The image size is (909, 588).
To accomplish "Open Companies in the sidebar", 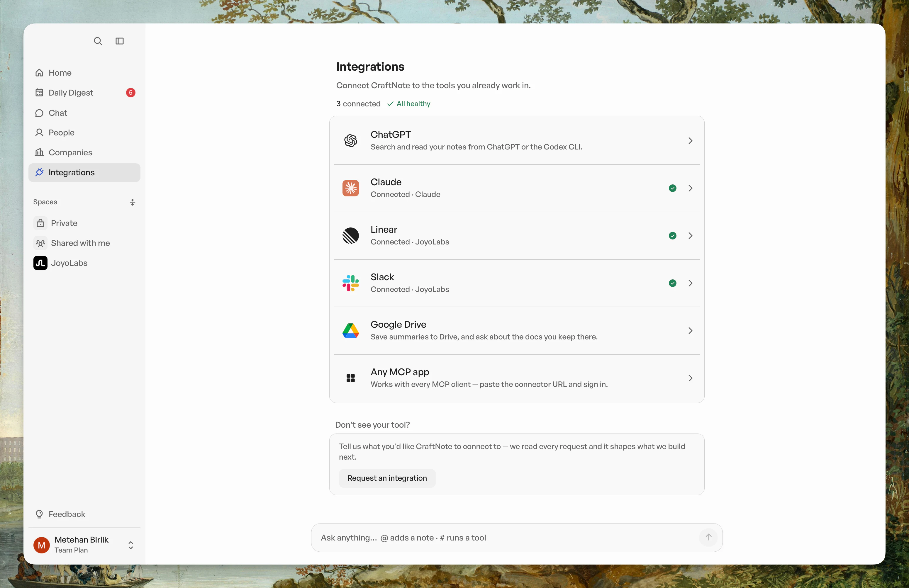I will tap(84, 152).
